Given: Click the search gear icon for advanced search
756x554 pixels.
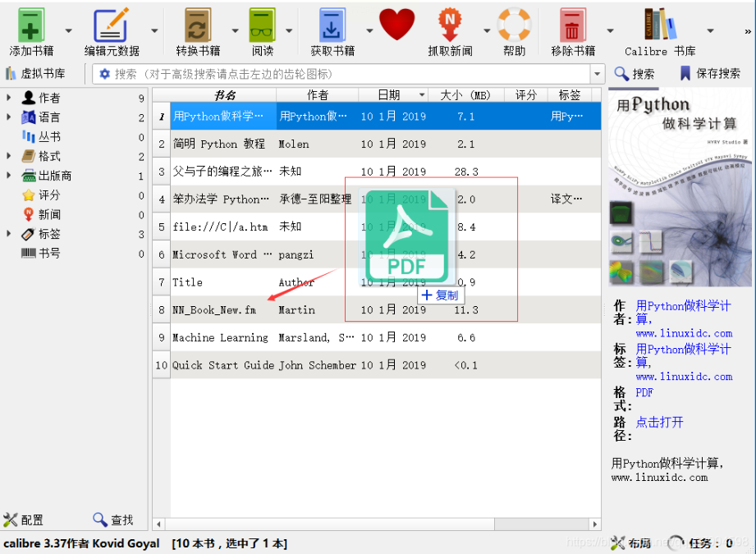Looking at the screenshot, I should click(x=104, y=74).
